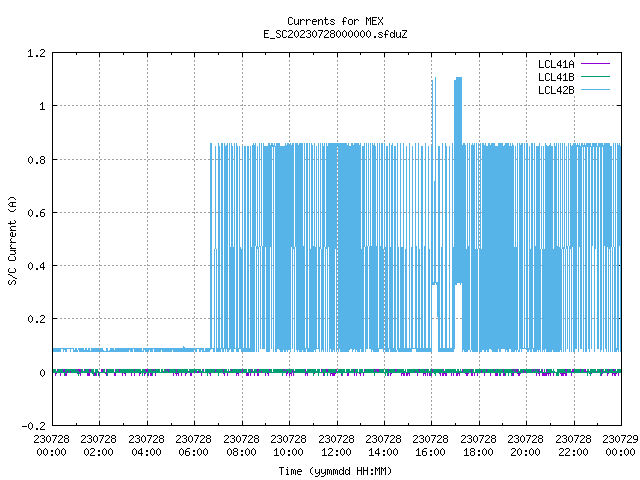Screen dimensions: 640x480
Task: Click the 0.4 y-axis tick label
Action: click(x=36, y=266)
